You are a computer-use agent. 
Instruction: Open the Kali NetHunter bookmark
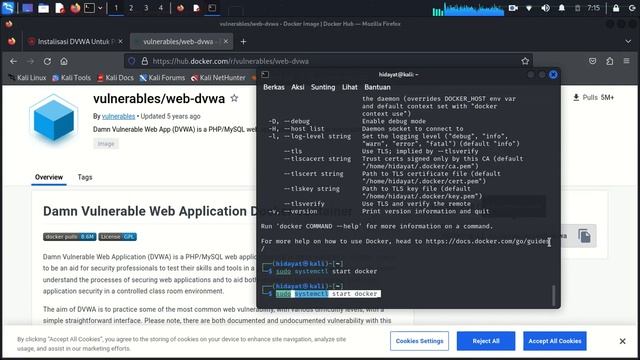(x=218, y=78)
